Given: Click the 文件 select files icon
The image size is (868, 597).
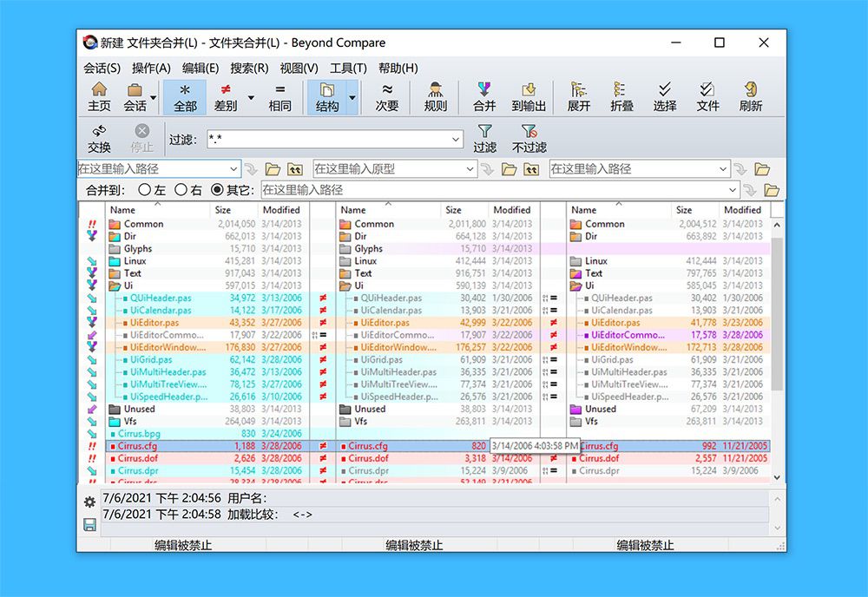Looking at the screenshot, I should pyautogui.click(x=707, y=97).
